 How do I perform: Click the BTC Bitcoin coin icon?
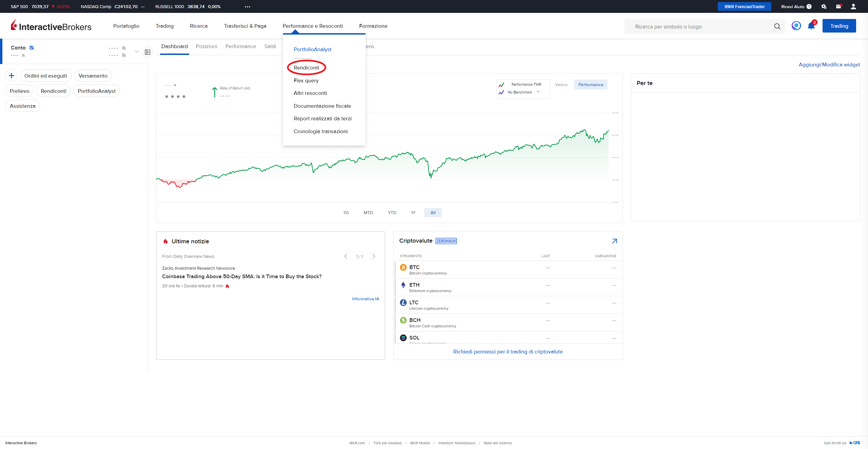tap(403, 267)
